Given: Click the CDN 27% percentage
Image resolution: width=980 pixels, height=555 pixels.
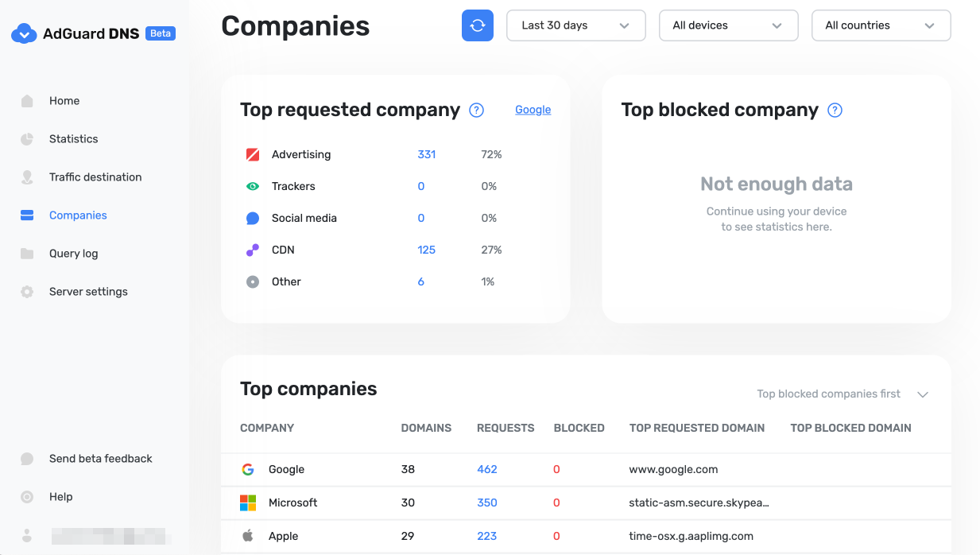Looking at the screenshot, I should [x=491, y=250].
